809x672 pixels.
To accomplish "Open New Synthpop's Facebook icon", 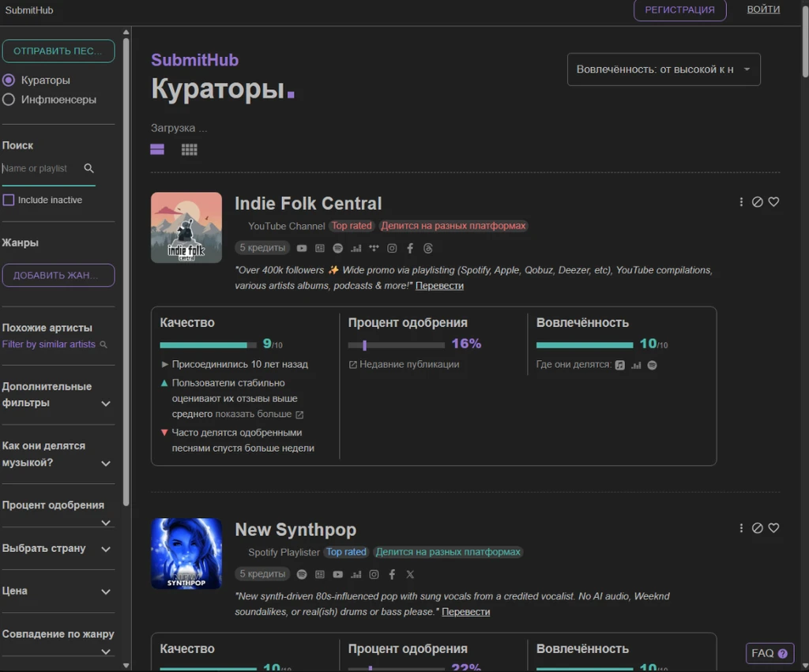I will click(392, 574).
